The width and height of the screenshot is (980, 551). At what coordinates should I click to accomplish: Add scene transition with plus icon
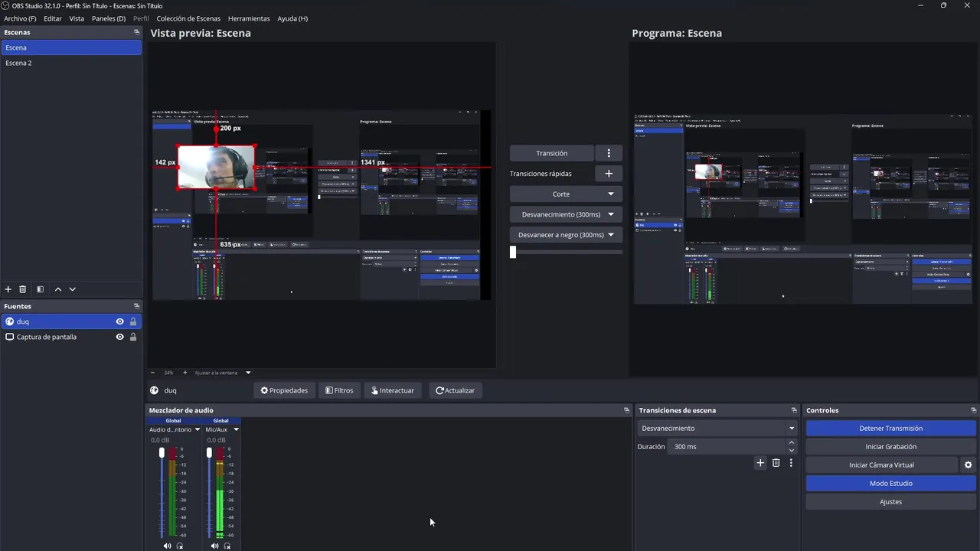[x=760, y=463]
